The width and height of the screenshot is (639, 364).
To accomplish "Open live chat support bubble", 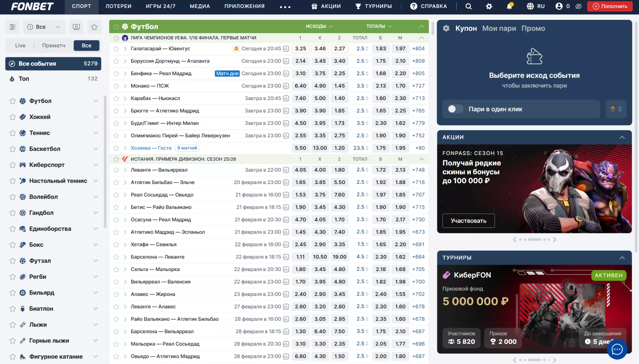I will pyautogui.click(x=617, y=349).
